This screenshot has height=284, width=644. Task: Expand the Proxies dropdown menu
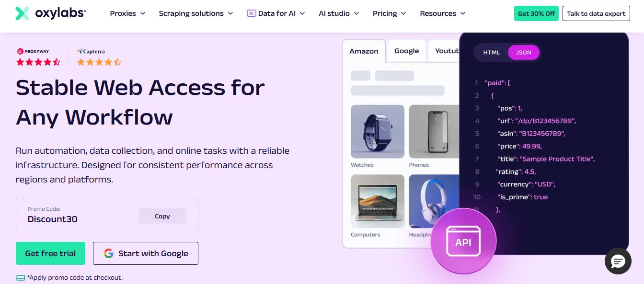[x=127, y=13]
